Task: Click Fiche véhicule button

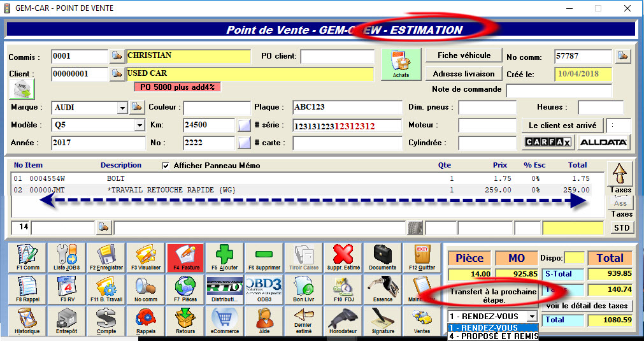Action: pos(464,55)
